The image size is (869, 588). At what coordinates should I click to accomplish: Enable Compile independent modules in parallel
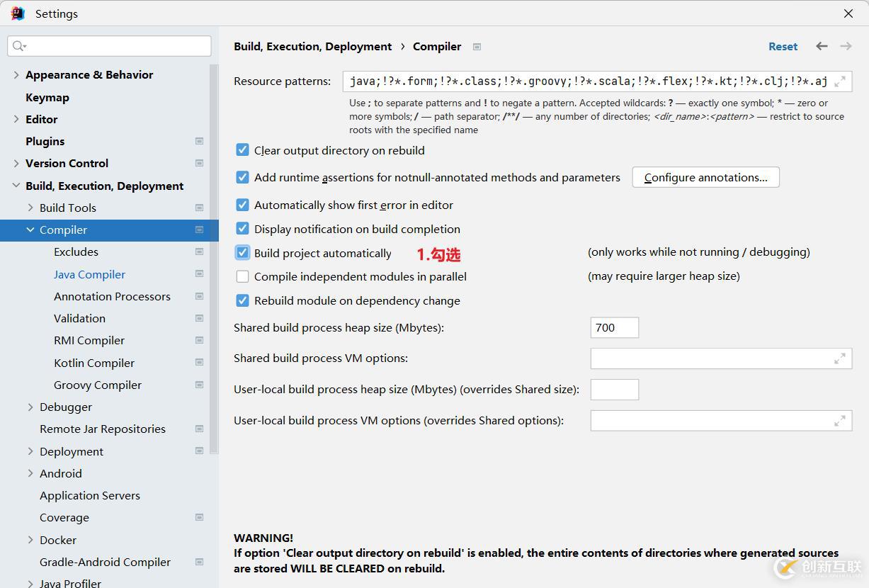[x=243, y=276]
